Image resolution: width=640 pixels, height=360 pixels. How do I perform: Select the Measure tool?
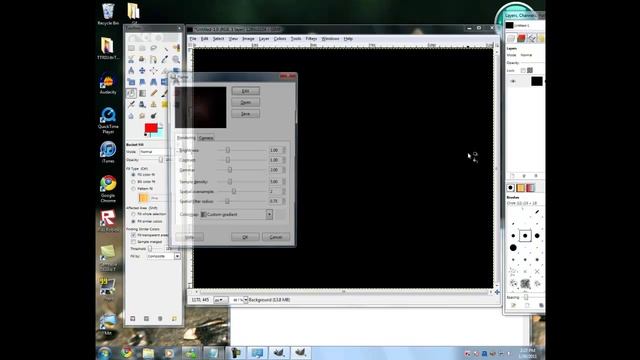pos(131,70)
